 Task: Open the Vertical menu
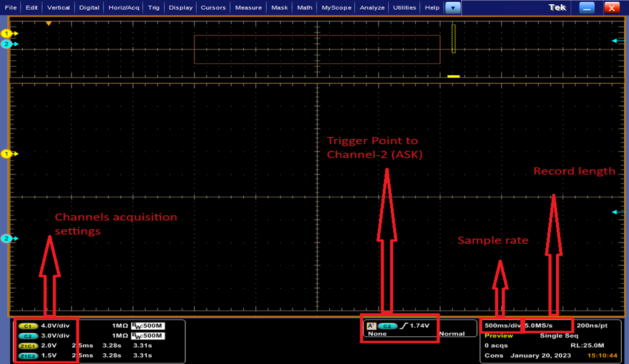[x=58, y=8]
